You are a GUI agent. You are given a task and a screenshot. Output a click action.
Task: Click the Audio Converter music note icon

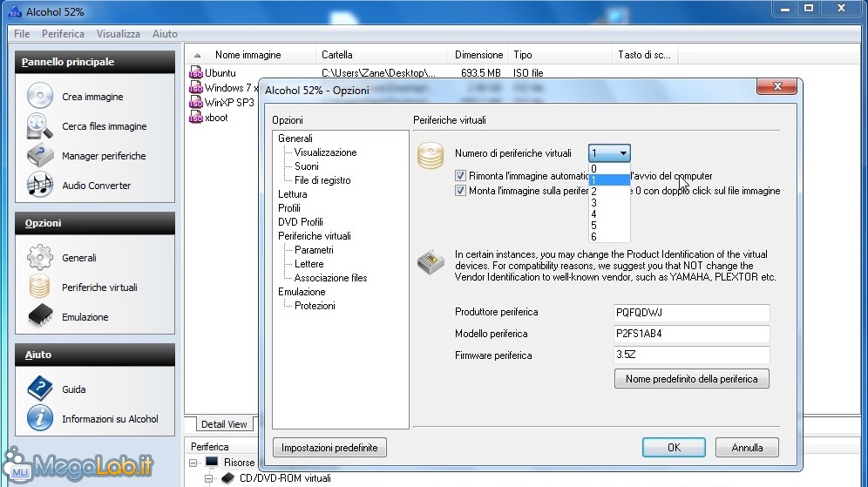pyautogui.click(x=40, y=185)
